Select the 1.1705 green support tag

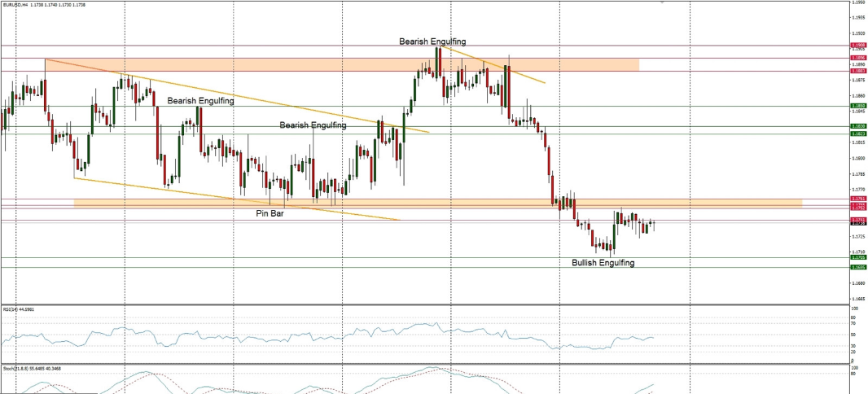[x=857, y=257]
